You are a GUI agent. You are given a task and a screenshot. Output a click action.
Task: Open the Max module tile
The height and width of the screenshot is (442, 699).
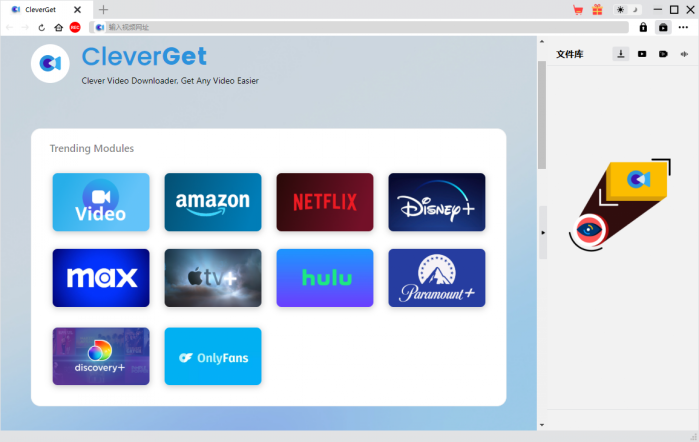[101, 278]
